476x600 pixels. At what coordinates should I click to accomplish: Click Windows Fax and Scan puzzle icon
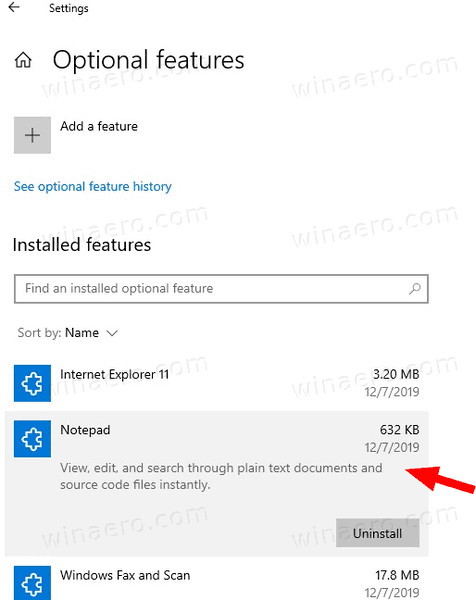pyautogui.click(x=32, y=583)
